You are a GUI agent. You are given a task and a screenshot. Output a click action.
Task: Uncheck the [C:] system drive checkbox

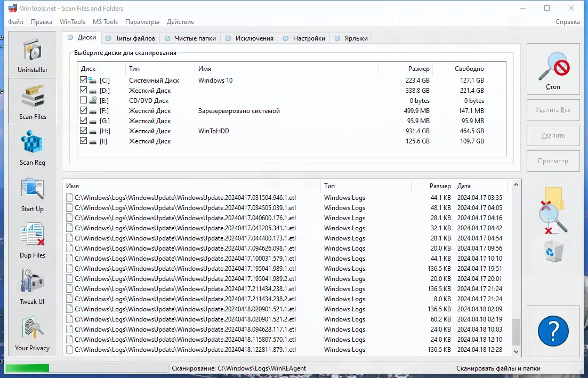pos(83,80)
